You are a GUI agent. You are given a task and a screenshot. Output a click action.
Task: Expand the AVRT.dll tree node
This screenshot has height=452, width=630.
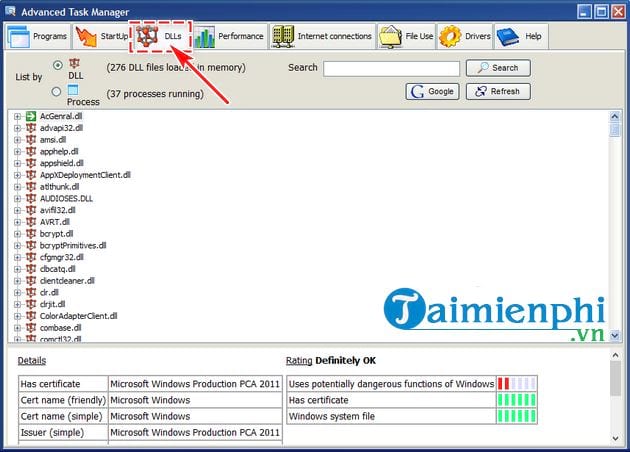click(x=17, y=222)
